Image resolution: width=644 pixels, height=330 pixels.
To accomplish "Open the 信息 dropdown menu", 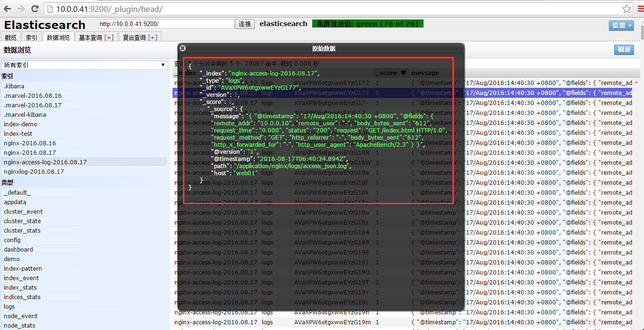I will pos(621,26).
